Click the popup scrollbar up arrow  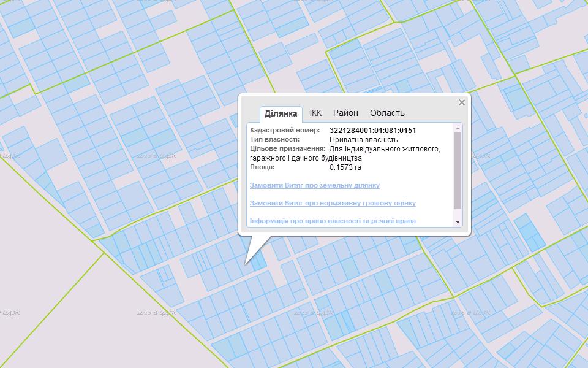point(458,128)
